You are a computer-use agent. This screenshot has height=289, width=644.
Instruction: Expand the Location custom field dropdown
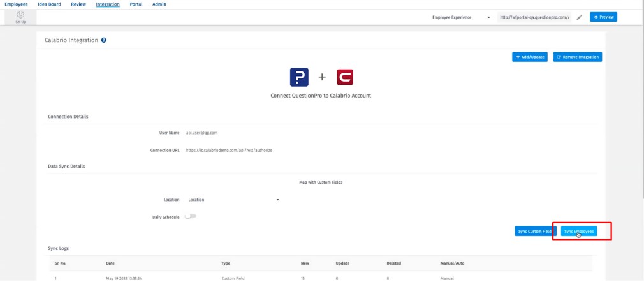[x=233, y=200]
